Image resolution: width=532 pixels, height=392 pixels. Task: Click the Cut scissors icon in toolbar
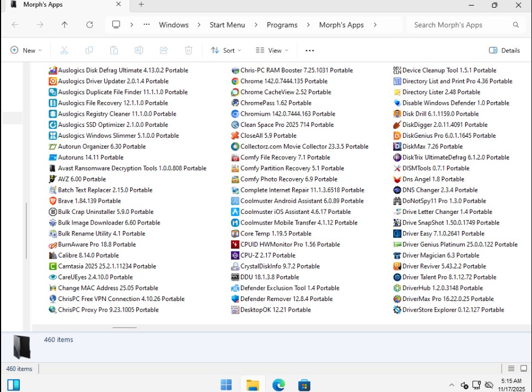click(x=64, y=50)
